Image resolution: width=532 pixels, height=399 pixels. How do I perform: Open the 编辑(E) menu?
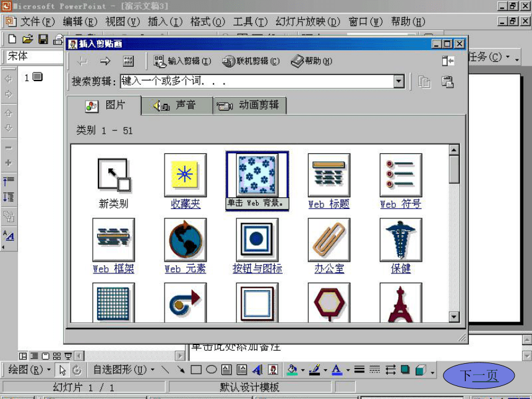pyautogui.click(x=80, y=22)
